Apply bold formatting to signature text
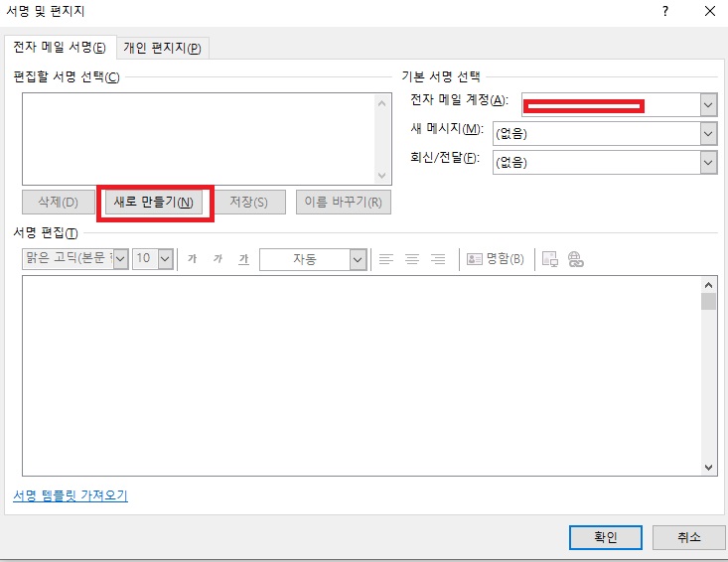728x562 pixels. click(x=193, y=258)
